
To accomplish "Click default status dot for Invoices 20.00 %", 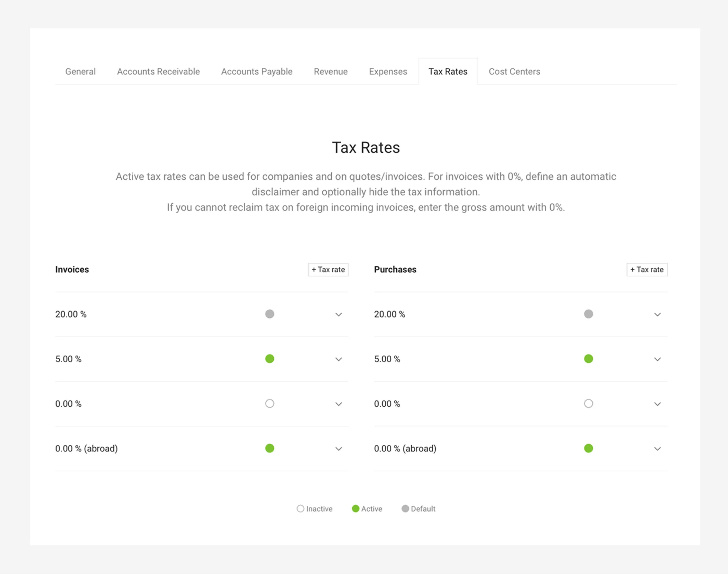I will tap(270, 314).
